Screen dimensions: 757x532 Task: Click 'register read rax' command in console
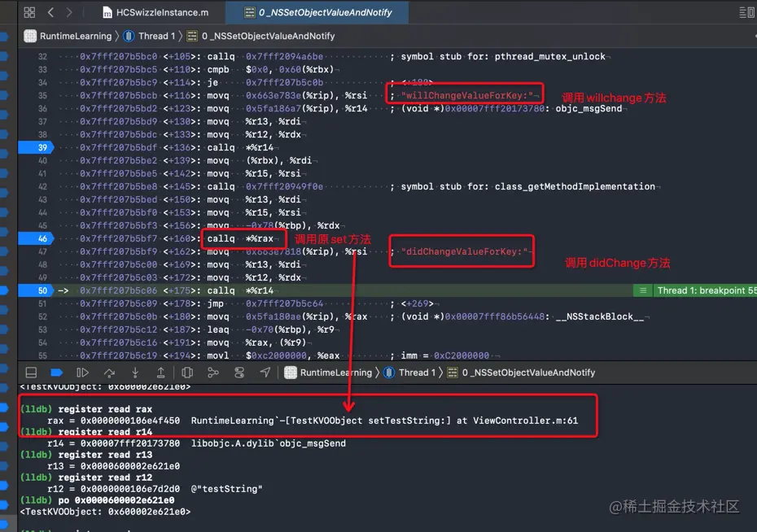point(105,409)
